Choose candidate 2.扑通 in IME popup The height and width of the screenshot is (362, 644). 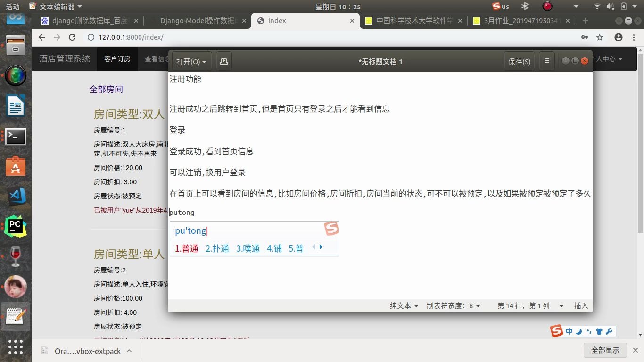click(x=217, y=248)
